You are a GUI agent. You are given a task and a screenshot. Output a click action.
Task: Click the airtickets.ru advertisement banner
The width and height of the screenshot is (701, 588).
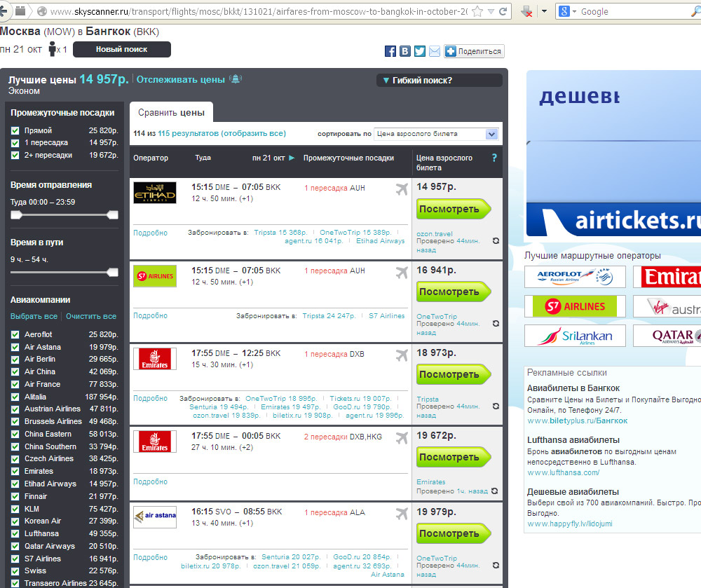tap(613, 153)
